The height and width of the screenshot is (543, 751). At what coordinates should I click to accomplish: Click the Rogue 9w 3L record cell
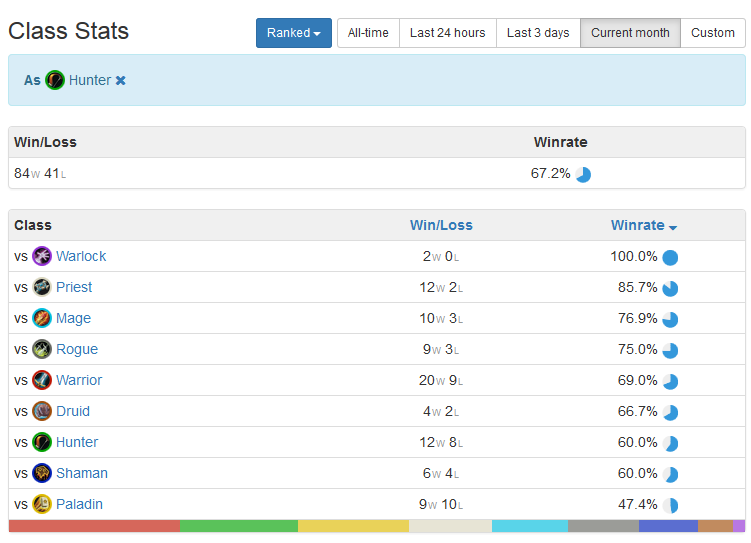441,349
